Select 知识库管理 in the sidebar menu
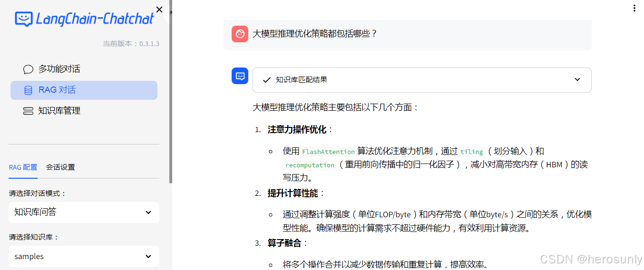The image size is (644, 270). (x=59, y=111)
